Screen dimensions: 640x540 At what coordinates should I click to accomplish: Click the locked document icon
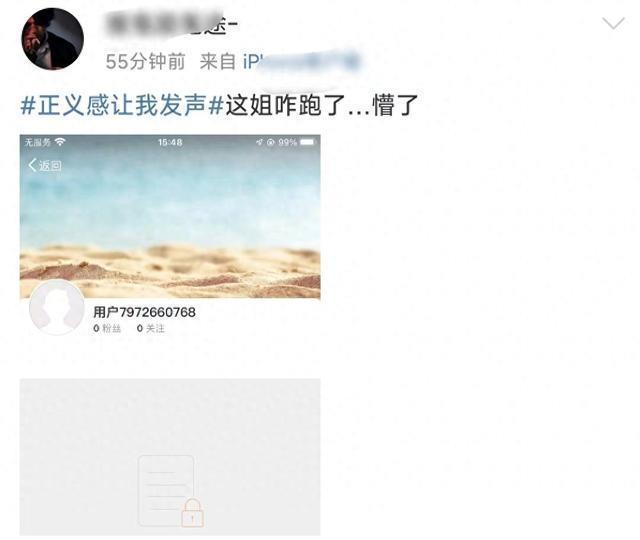coord(166,490)
